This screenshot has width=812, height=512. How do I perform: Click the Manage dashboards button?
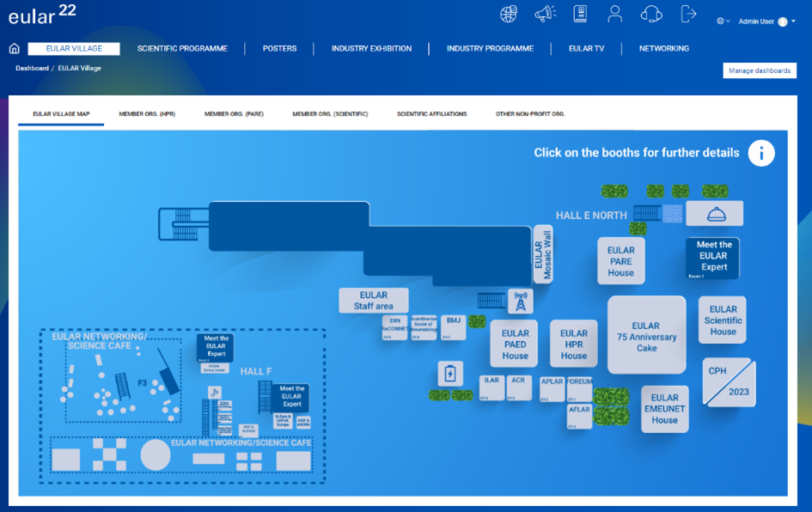click(x=760, y=70)
